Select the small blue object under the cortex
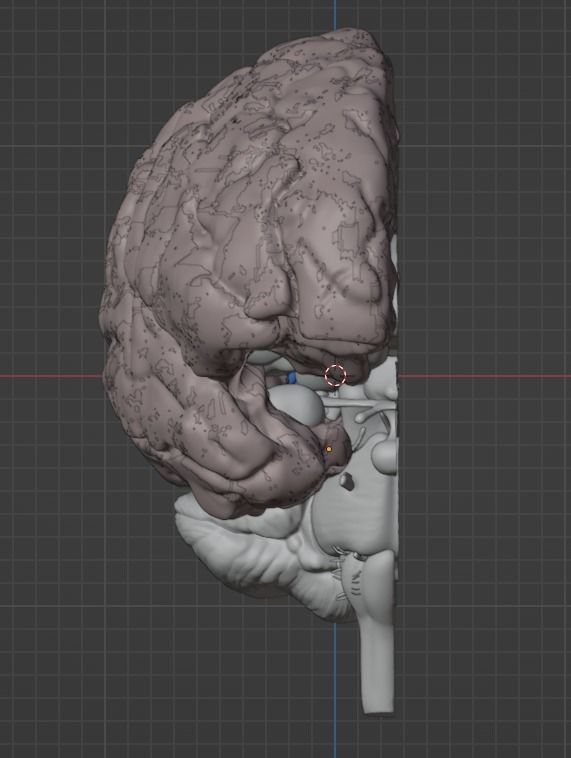The width and height of the screenshot is (571, 758). [291, 377]
